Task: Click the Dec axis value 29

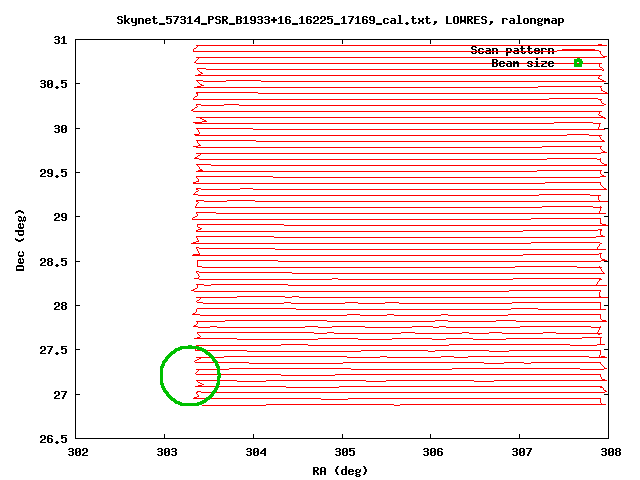Action: pos(60,217)
